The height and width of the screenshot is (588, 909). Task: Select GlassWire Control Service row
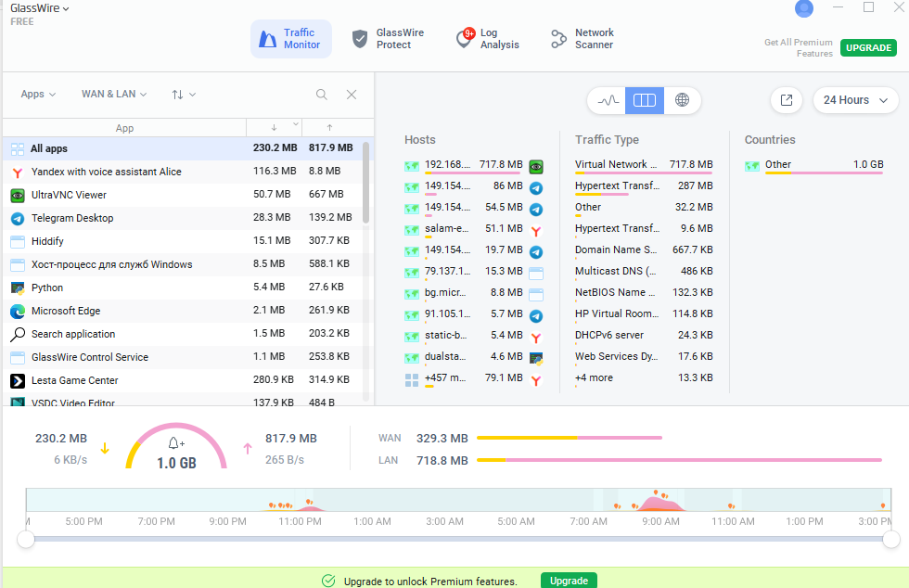(183, 357)
